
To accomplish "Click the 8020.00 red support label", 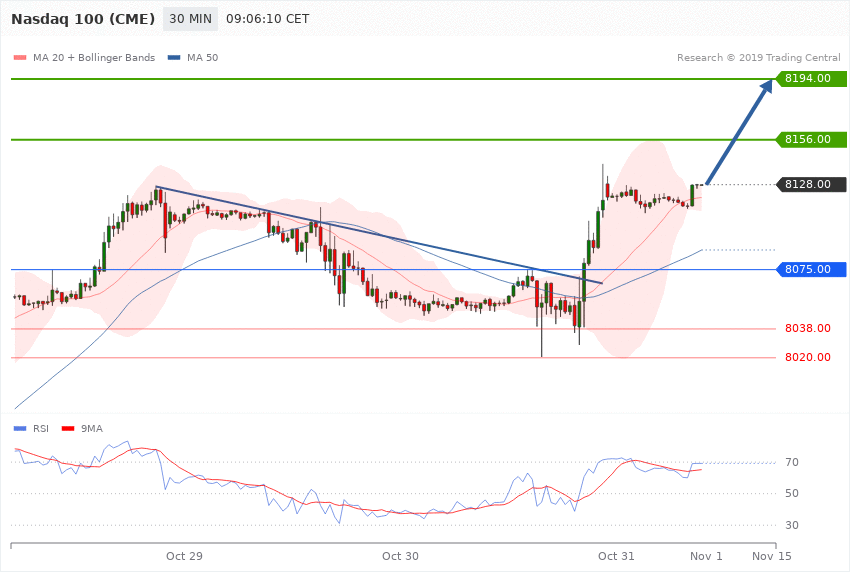I will [x=808, y=357].
